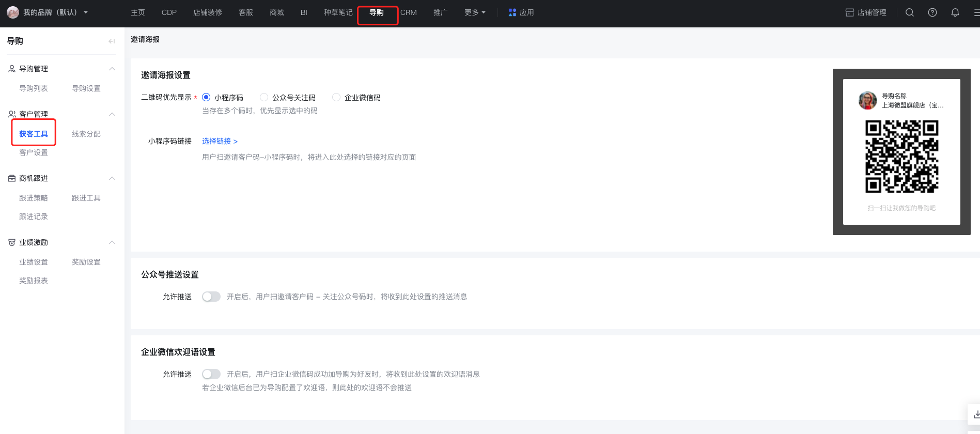Viewport: 980px width, 434px height.
Task: Collapse the 商机跟进 section chevron
Action: pyautogui.click(x=112, y=178)
